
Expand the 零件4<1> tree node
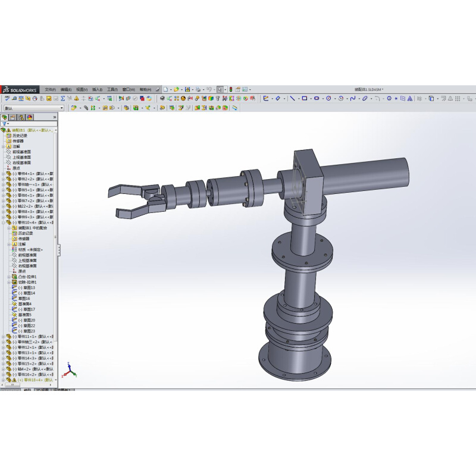[4, 174]
